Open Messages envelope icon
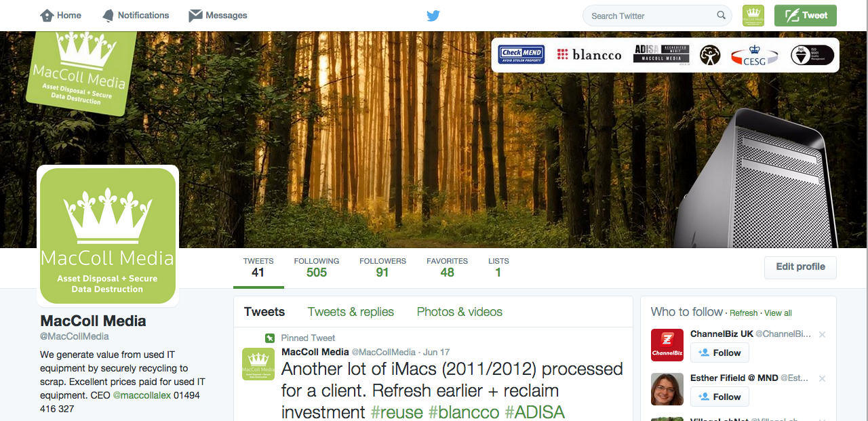 [195, 15]
